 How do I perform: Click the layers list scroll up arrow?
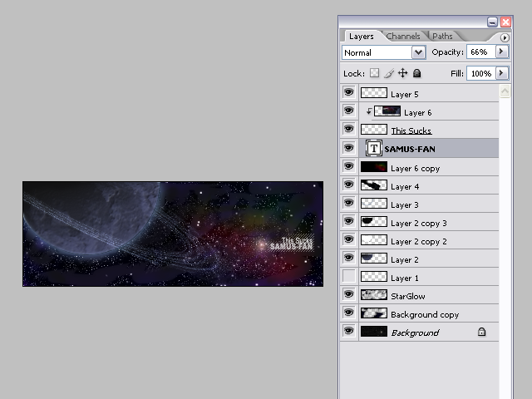click(505, 91)
